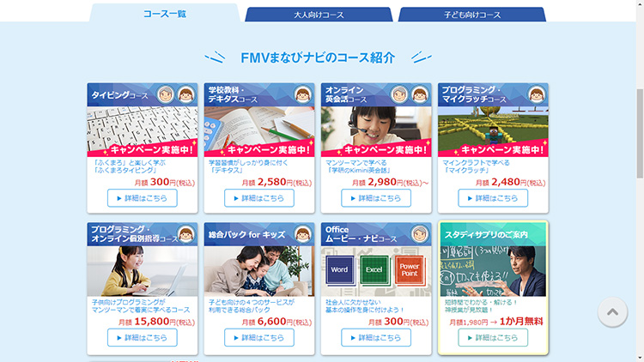The image size is (644, 362).
Task: Click the 月額 2,580円 price text
Action: (276, 182)
